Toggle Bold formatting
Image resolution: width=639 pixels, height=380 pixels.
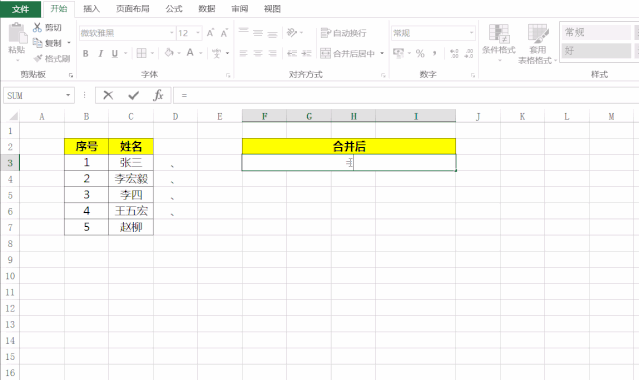point(86,53)
